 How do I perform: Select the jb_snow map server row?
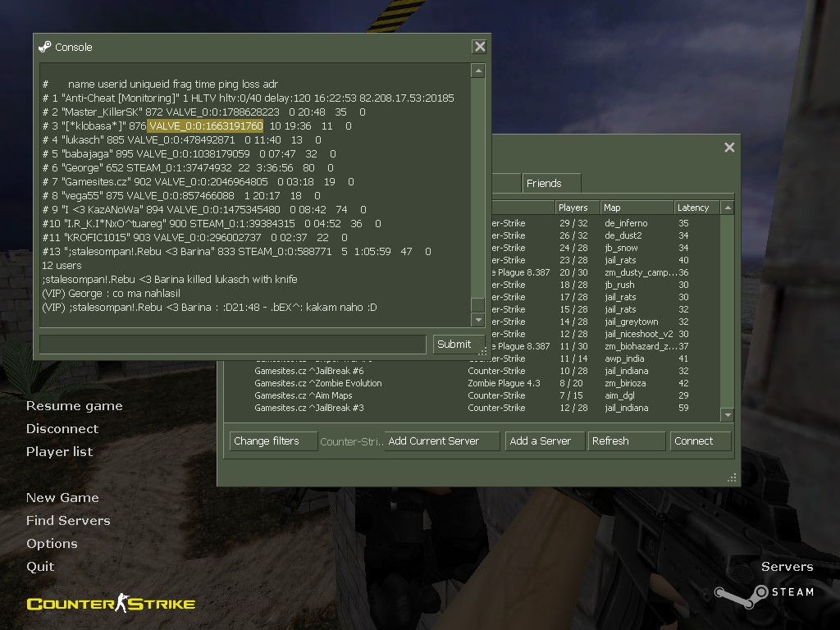[606, 248]
